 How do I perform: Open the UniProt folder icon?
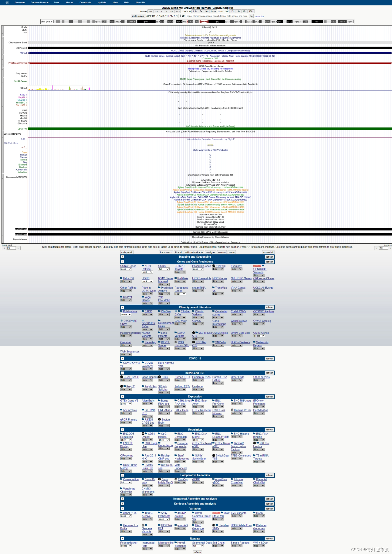(121, 297)
